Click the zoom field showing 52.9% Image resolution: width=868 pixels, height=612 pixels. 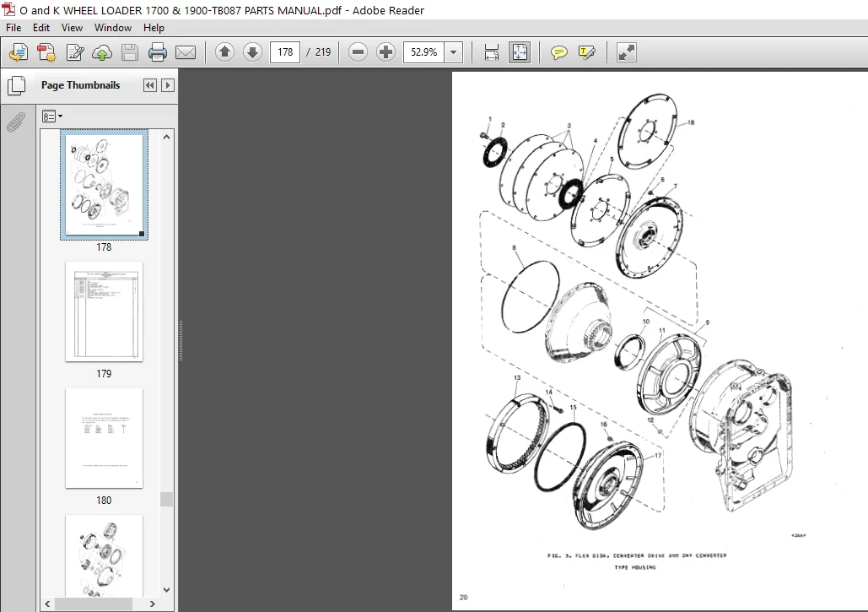[424, 52]
